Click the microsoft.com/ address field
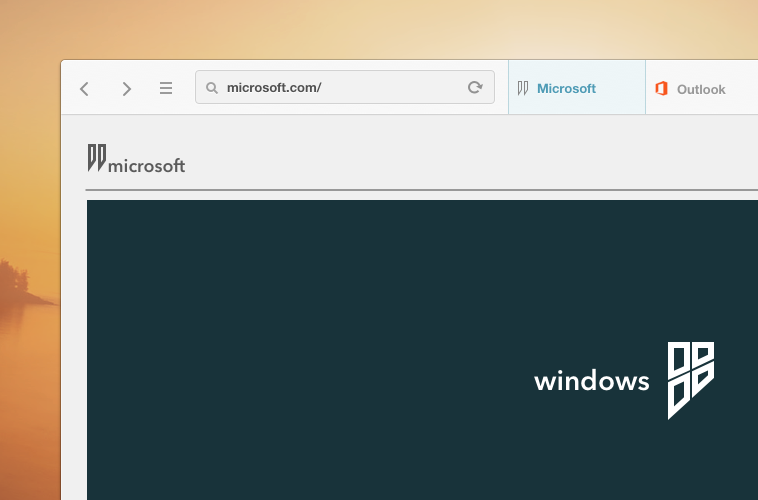 345,87
